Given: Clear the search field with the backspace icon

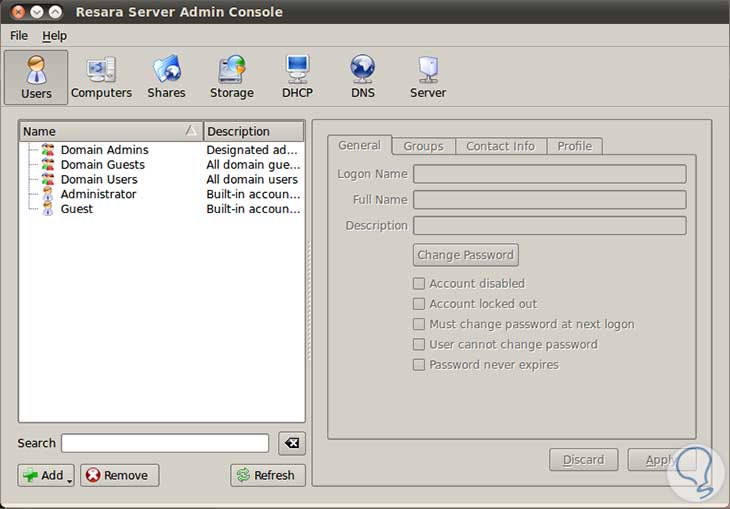Looking at the screenshot, I should pos(292,443).
